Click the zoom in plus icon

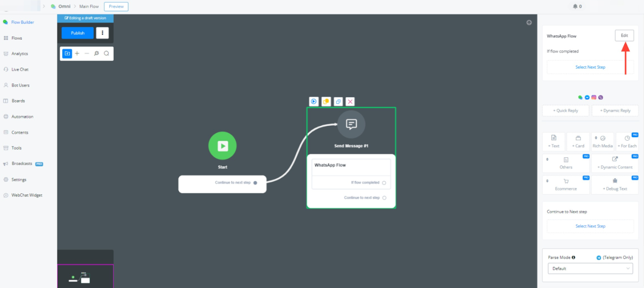pos(77,53)
